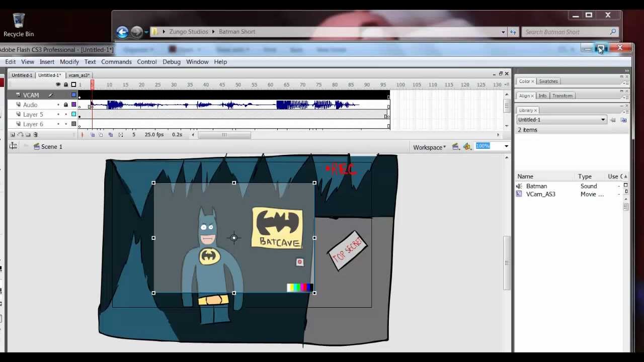Toggle visibility dot of Layer 5
This screenshot has height=362, width=644.
58,114
